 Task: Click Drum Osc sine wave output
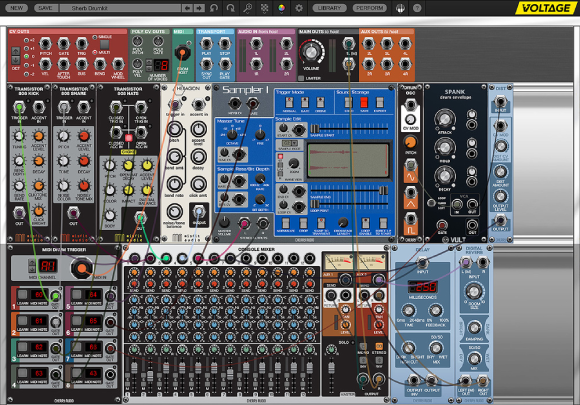pos(411,164)
